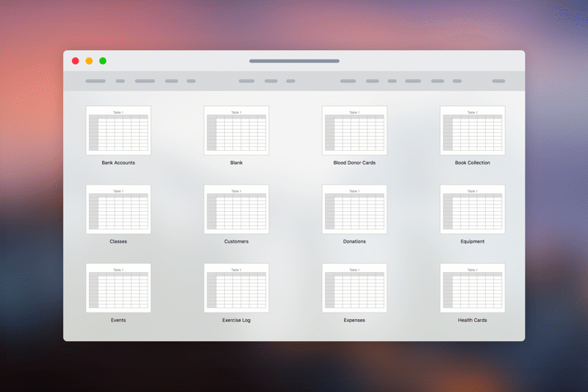Screen dimensions: 588x392
Task: Choose the Book Collection template thumbnail
Action: coord(473,130)
